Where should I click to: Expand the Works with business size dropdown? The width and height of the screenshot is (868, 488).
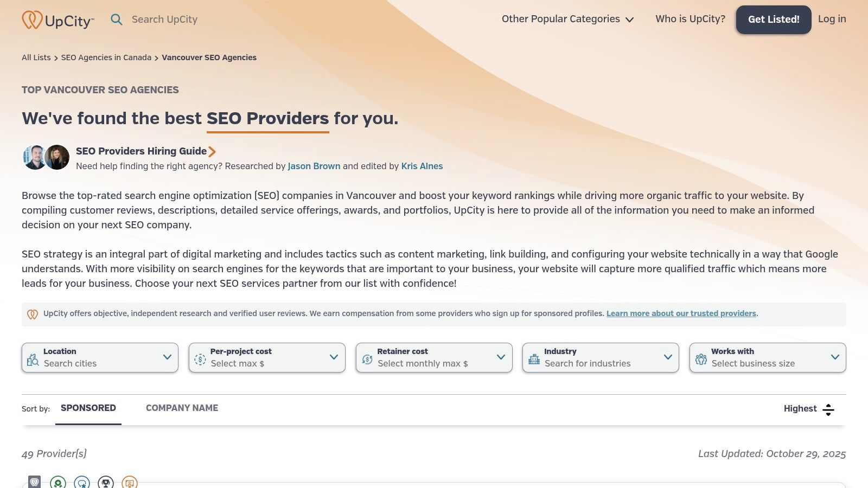pyautogui.click(x=835, y=357)
